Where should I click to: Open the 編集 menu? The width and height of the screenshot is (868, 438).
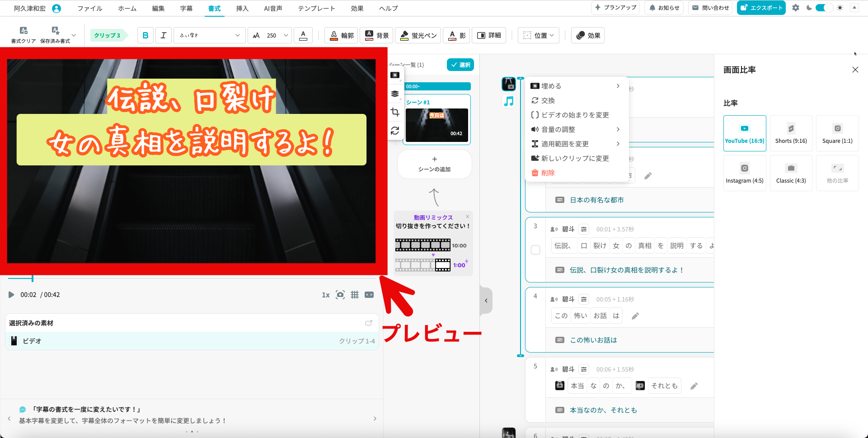[x=158, y=8]
